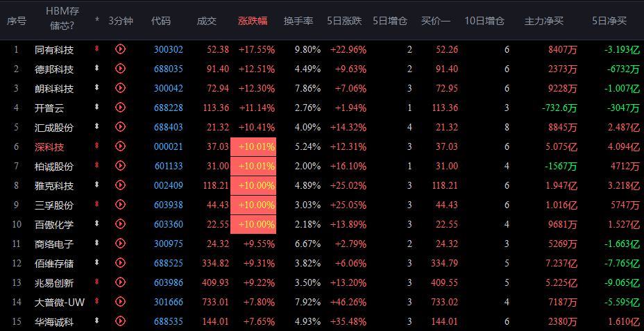The height and width of the screenshot is (331, 644).
Task: Click stock code 300302
Action: coord(169,50)
